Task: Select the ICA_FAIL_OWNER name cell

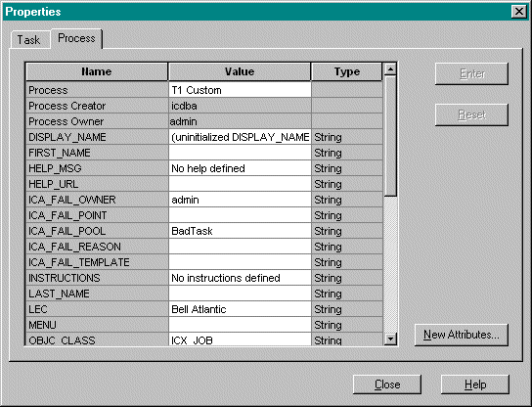Action: coord(97,200)
